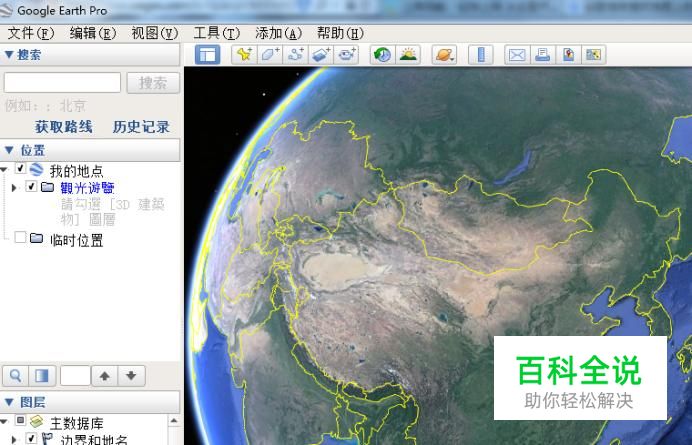View in Google Maps icon
This screenshot has width=692, height=445.
point(594,55)
